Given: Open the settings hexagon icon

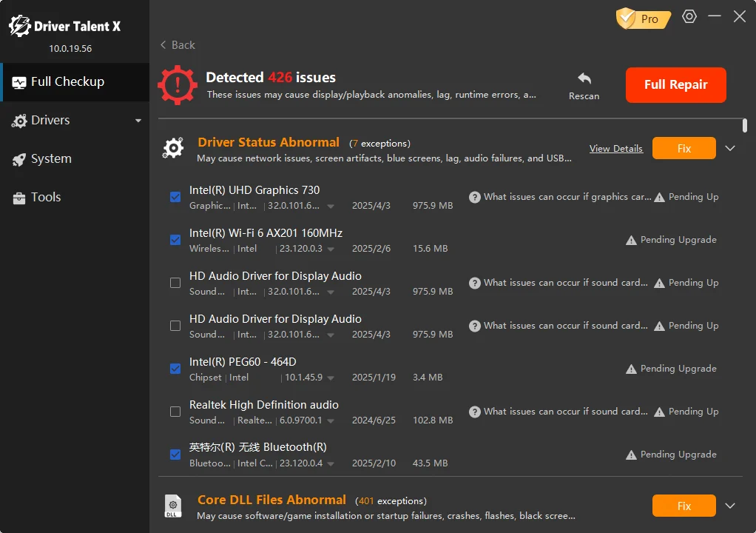Looking at the screenshot, I should click(689, 16).
